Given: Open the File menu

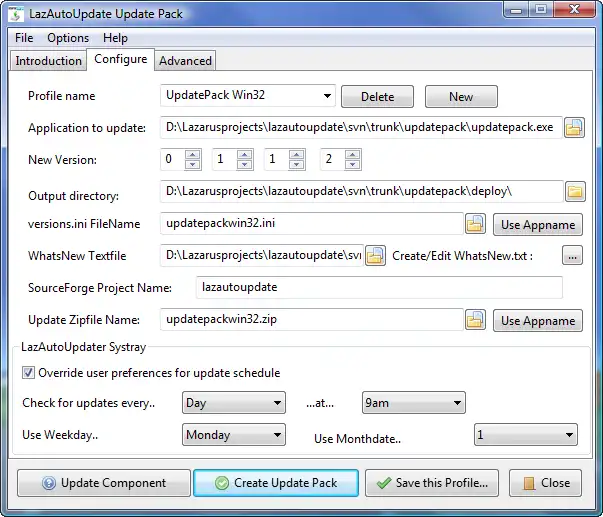Looking at the screenshot, I should [24, 38].
